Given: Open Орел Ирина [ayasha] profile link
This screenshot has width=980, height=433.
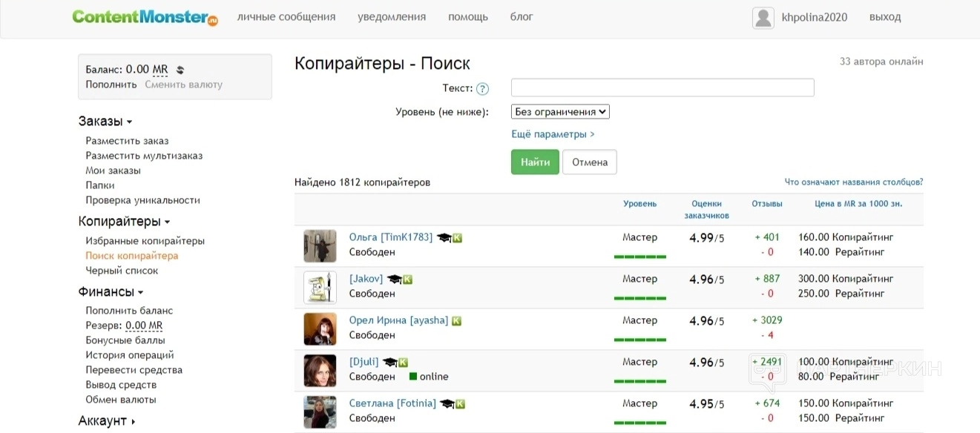Looking at the screenshot, I should click(399, 320).
